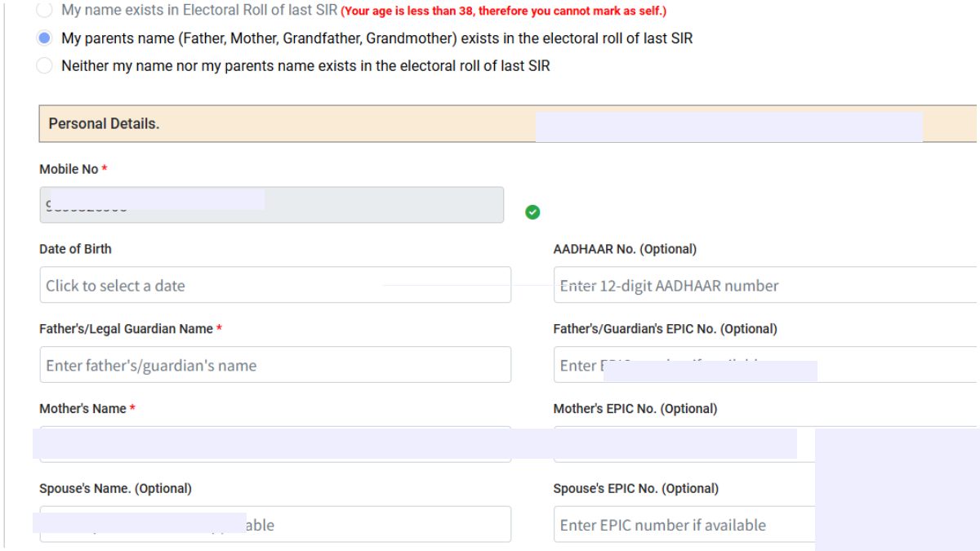The image size is (980, 551).
Task: Click the Date of Birth label
Action: 75,249
